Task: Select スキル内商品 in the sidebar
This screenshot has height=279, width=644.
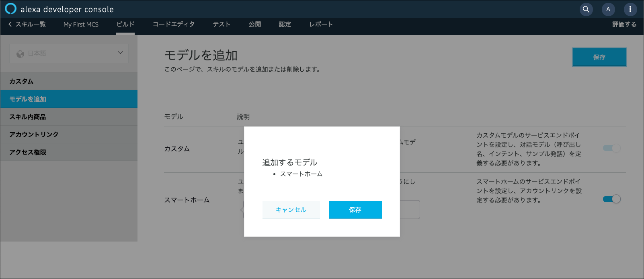Action: tap(28, 117)
